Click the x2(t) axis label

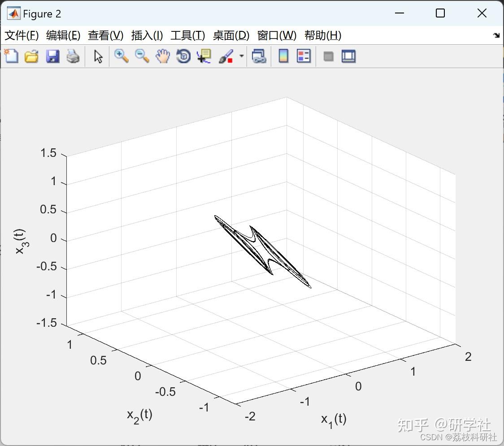139,416
